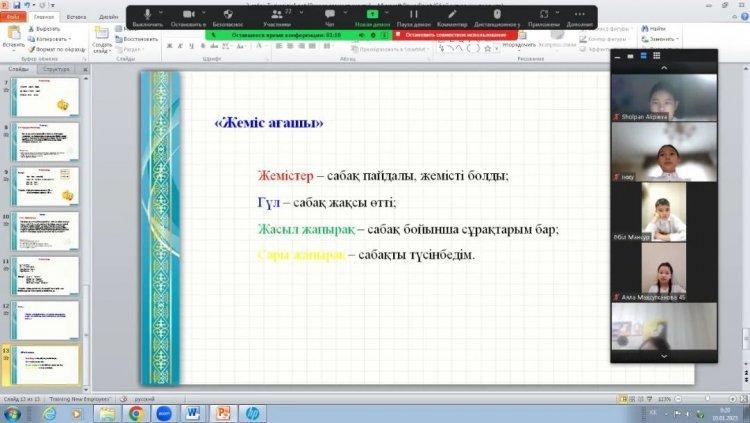Open the Zoom annotate pencil tool
The height and width of the screenshot is (423, 750).
pyautogui.click(x=452, y=17)
